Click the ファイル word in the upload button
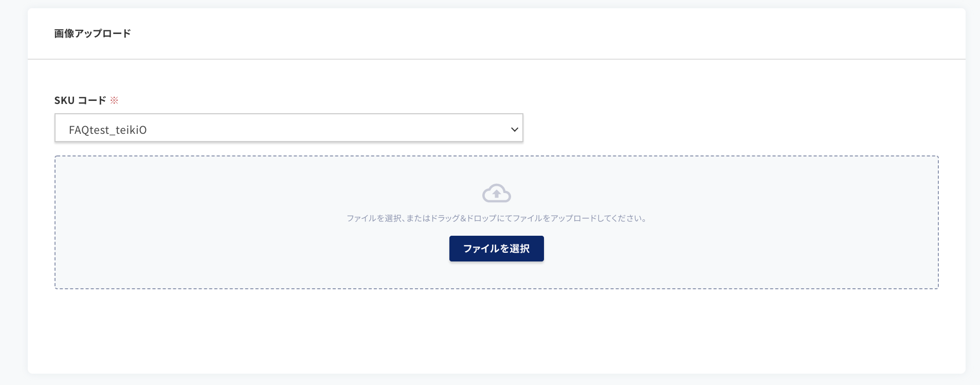This screenshot has width=980, height=385. click(x=482, y=249)
